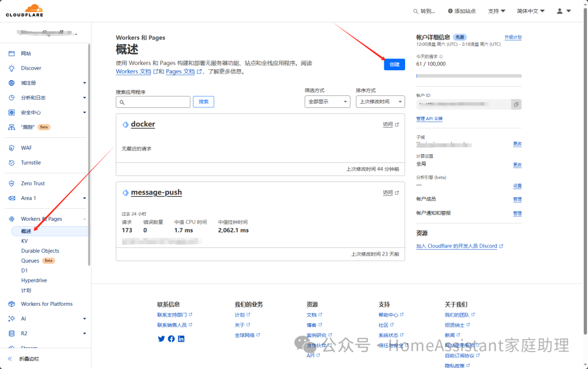Click 更改 next to 子域
Screen dimensions: 588x369
pos(518,144)
